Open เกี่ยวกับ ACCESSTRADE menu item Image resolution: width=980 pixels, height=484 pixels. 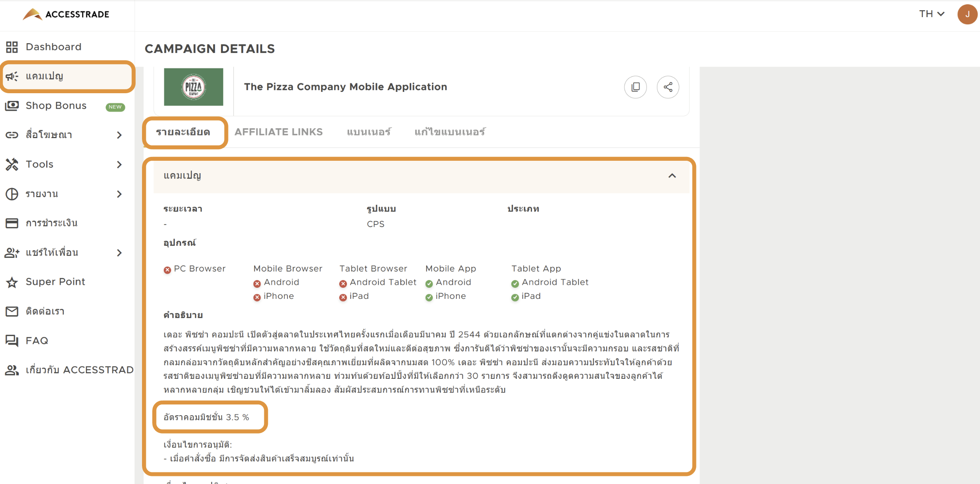point(80,370)
